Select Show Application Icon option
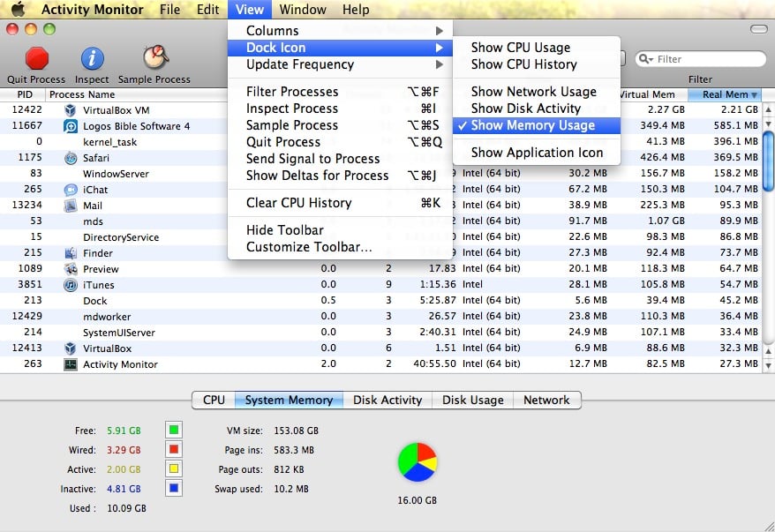This screenshot has height=532, width=775. pos(537,152)
